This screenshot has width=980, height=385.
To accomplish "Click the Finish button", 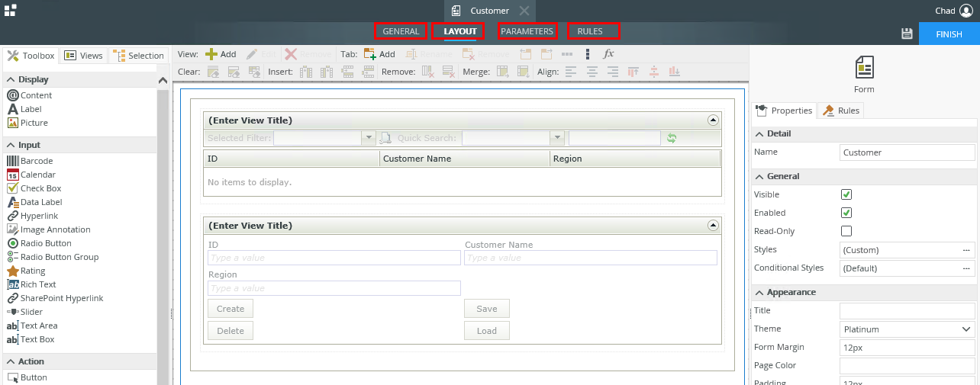I will [x=949, y=34].
